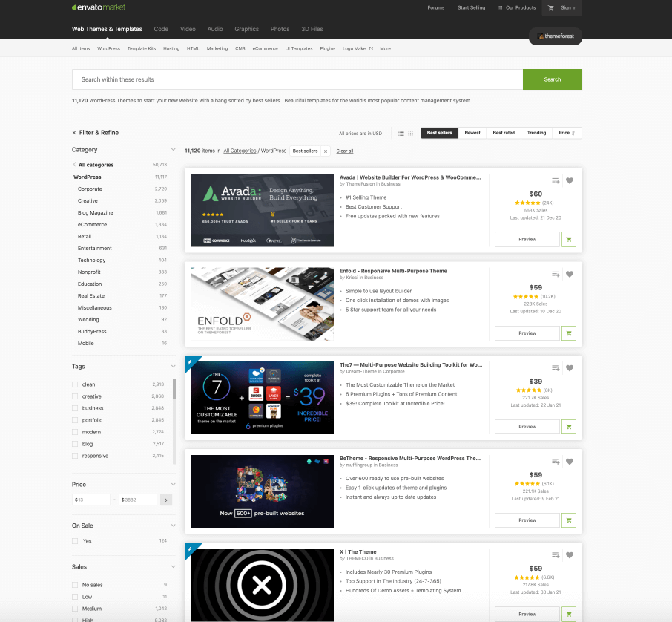This screenshot has height=622, width=672.
Task: Sort by Best rated
Action: coord(504,133)
